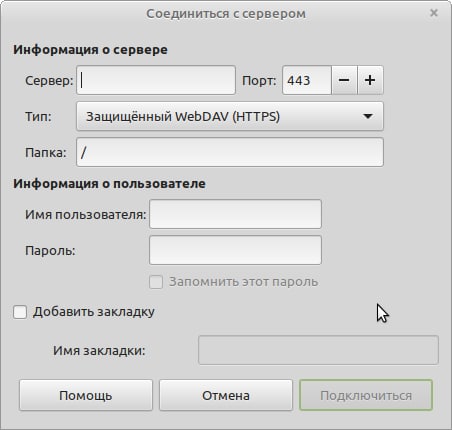The height and width of the screenshot is (430, 452).
Task: Click into the Порт number field showing 443
Action: [x=307, y=80]
